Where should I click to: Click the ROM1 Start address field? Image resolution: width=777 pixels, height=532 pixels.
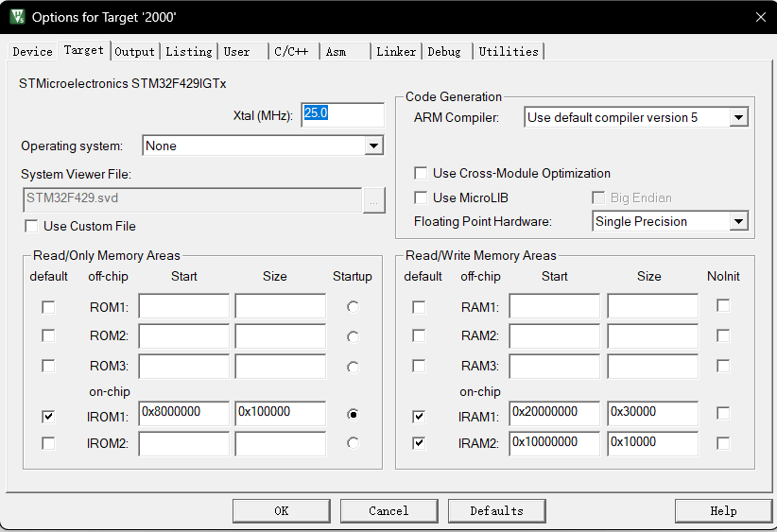pyautogui.click(x=183, y=306)
